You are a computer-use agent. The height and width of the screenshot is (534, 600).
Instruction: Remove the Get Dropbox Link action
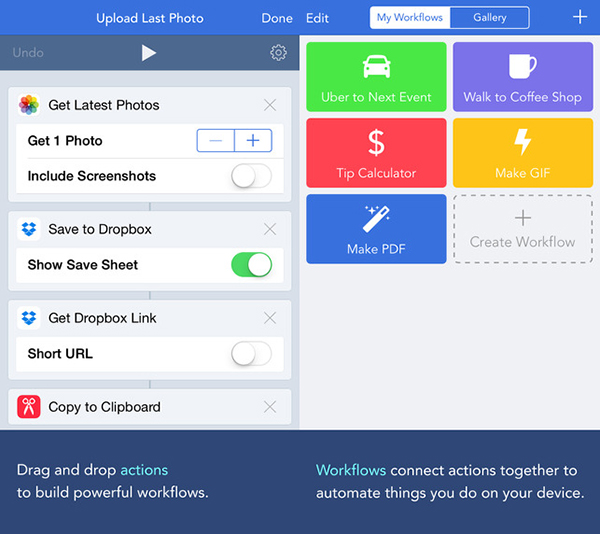click(270, 318)
